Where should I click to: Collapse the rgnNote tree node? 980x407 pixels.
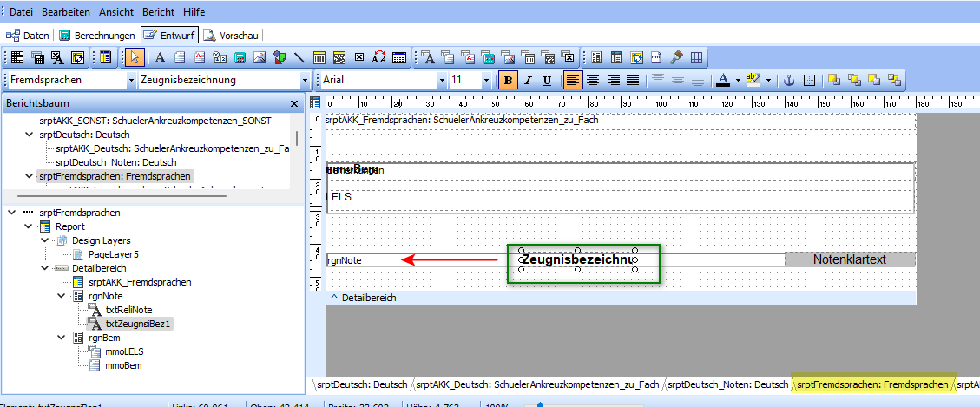62,296
